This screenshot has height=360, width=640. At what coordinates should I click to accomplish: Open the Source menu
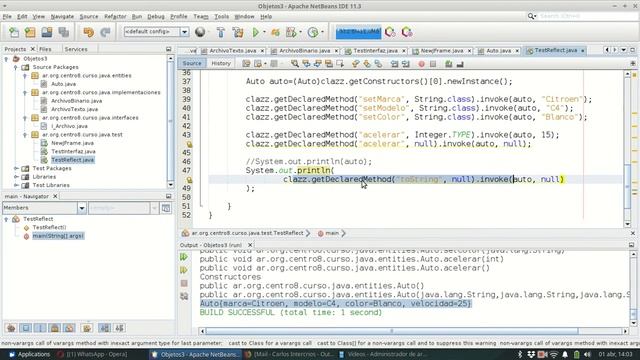pyautogui.click(x=89, y=17)
